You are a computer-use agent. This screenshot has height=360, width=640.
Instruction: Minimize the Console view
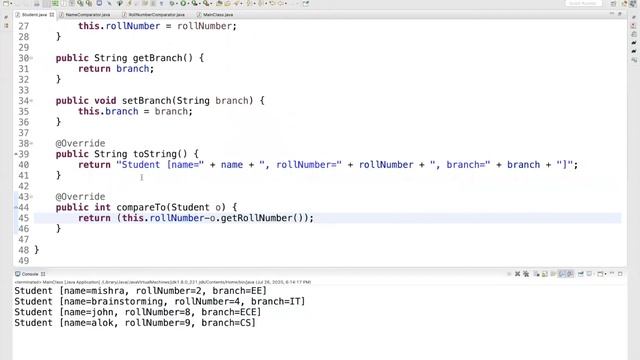[x=612, y=273]
